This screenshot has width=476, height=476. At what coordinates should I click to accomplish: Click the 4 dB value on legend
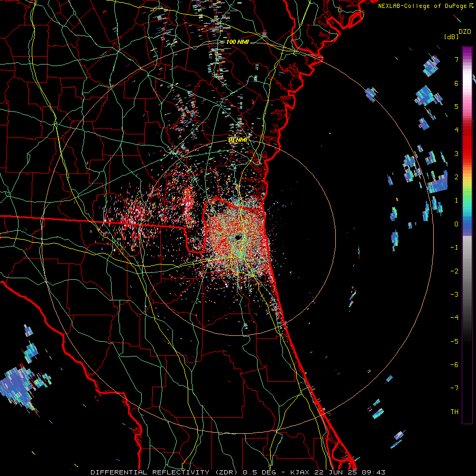point(456,130)
